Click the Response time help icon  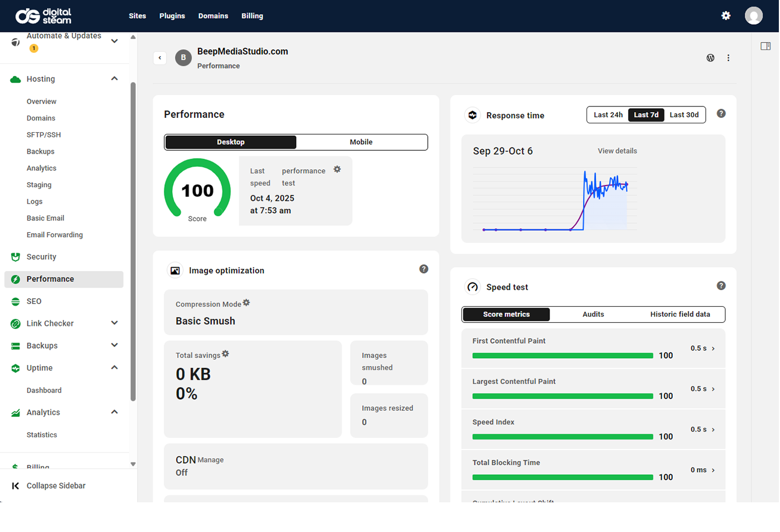pyautogui.click(x=721, y=114)
